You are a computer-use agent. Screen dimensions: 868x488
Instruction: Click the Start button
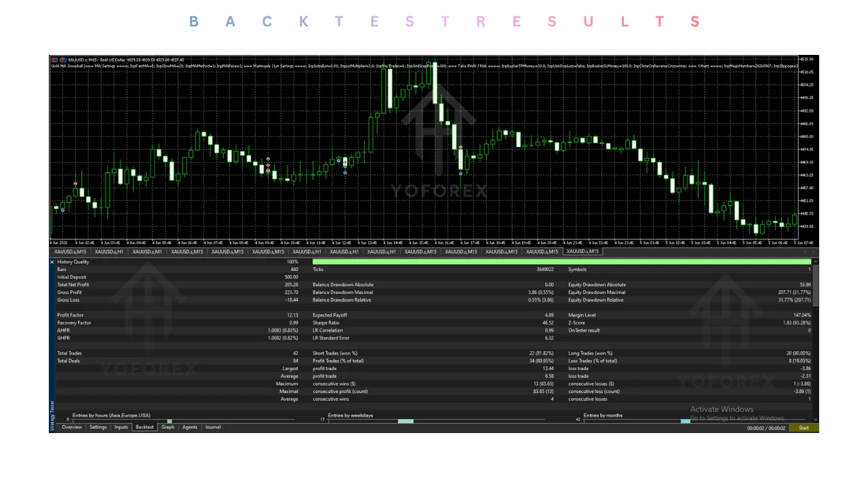tap(804, 428)
